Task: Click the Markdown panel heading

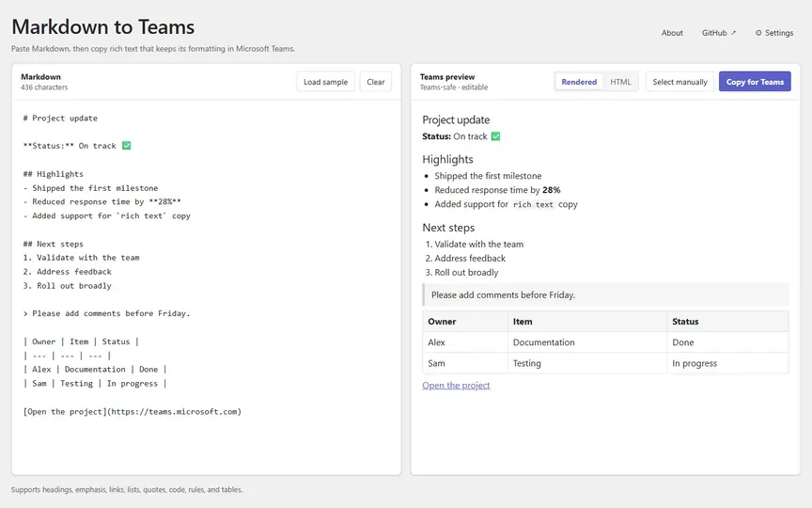Action: (40, 77)
